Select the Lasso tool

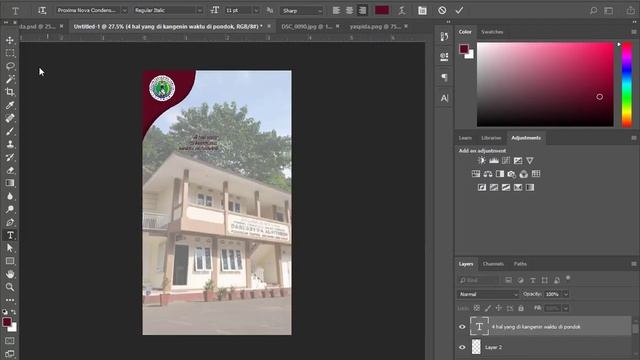coord(10,66)
